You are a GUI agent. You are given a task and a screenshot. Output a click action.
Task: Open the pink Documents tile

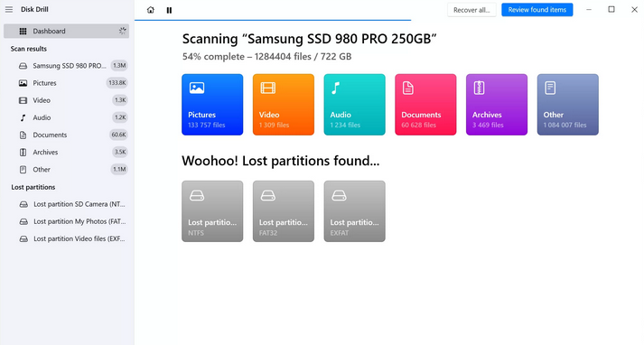click(x=425, y=105)
